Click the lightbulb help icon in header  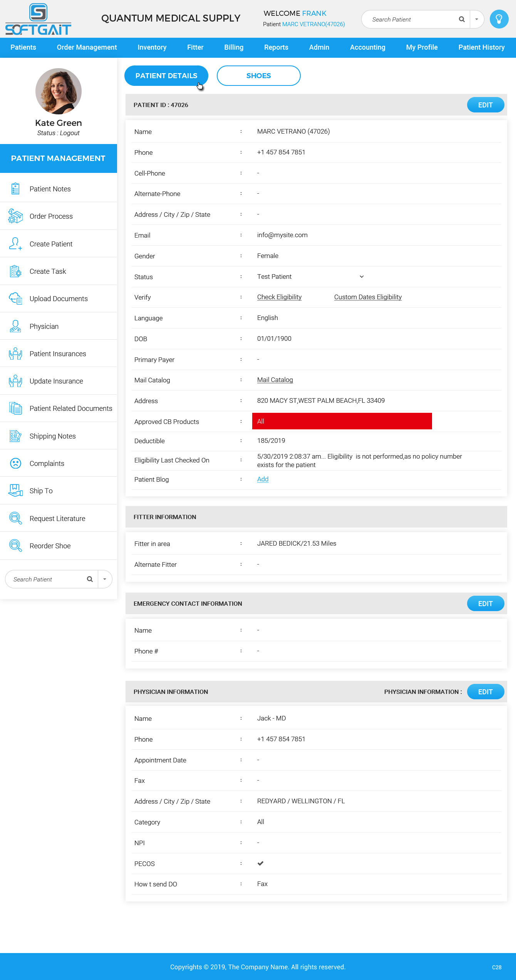499,19
